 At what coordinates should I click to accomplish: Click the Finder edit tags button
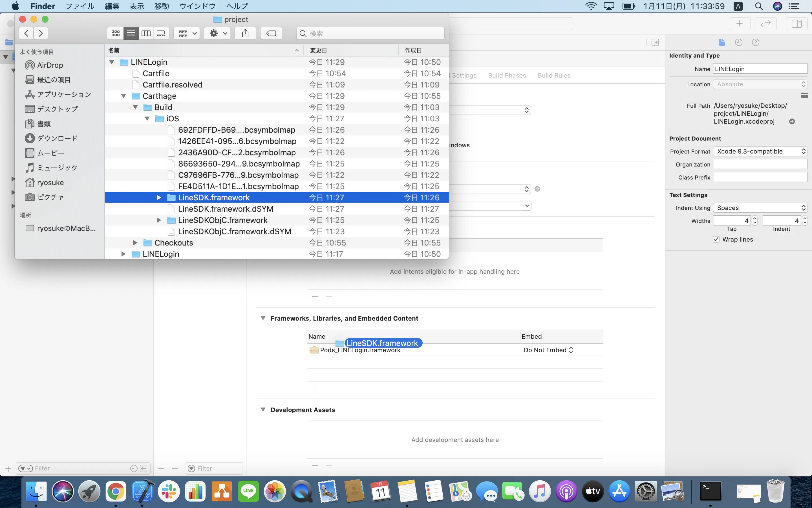click(271, 33)
